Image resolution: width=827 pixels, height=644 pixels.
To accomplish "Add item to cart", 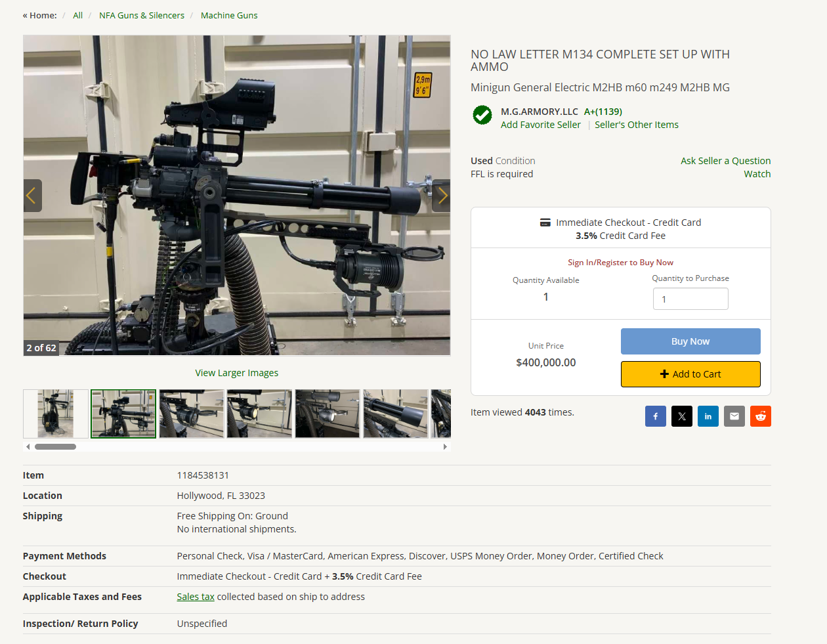I will click(x=690, y=374).
